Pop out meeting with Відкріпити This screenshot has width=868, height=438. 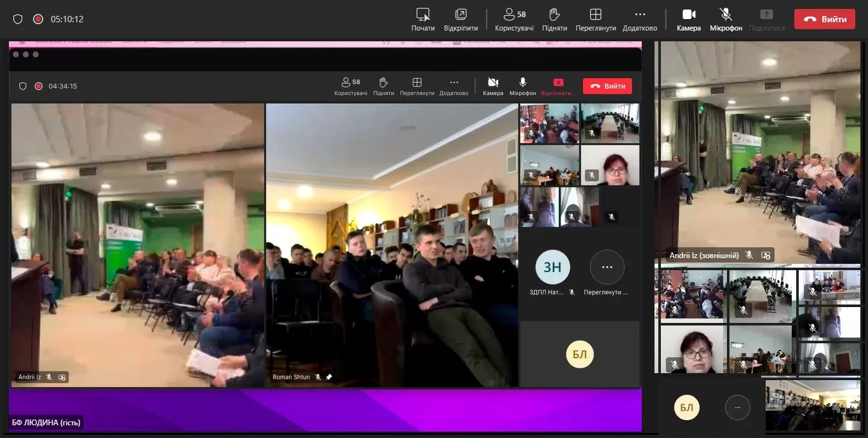tap(461, 19)
